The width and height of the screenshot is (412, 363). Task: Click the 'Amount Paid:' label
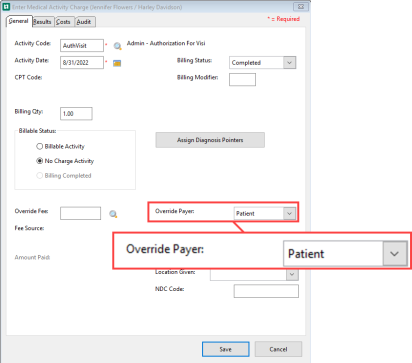(x=32, y=257)
